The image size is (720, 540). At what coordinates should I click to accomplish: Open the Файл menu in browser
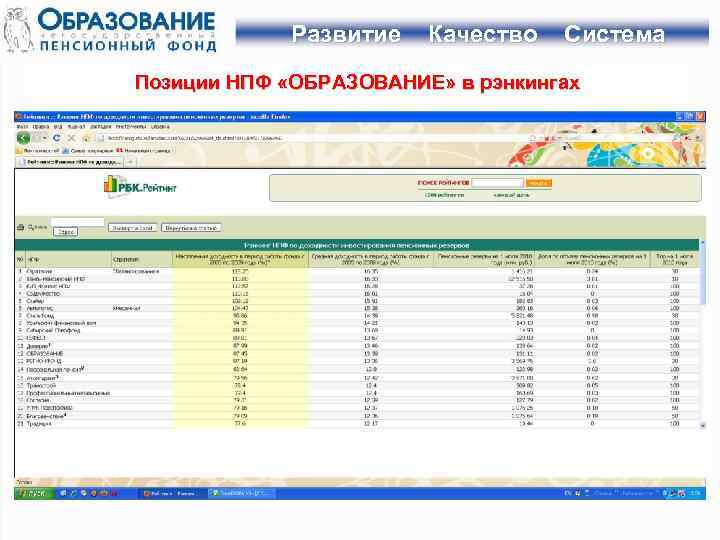pos(22,126)
